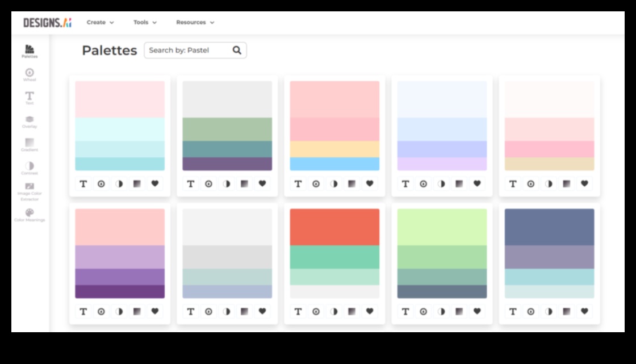Image resolution: width=636 pixels, height=364 pixels.
Task: Click the Designs.AI logo link
Action: coord(47,23)
